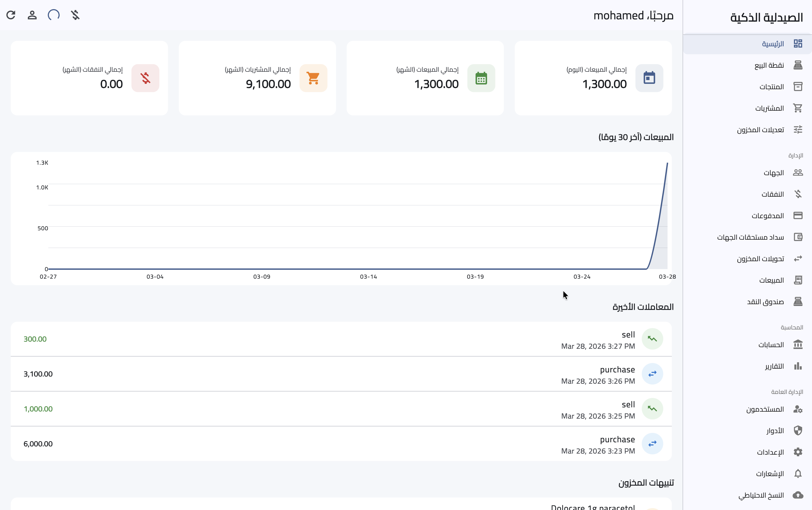
Task: Click the red expenses icon on card
Action: point(145,78)
